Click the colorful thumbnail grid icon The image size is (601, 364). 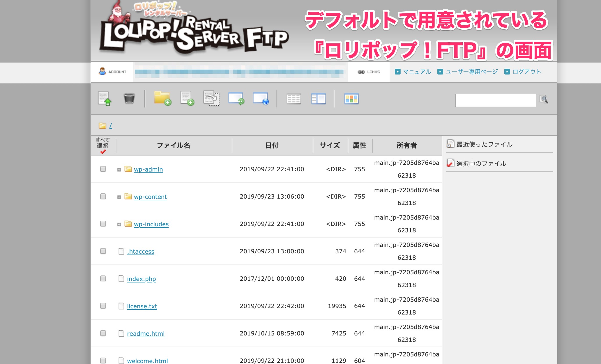click(x=351, y=99)
